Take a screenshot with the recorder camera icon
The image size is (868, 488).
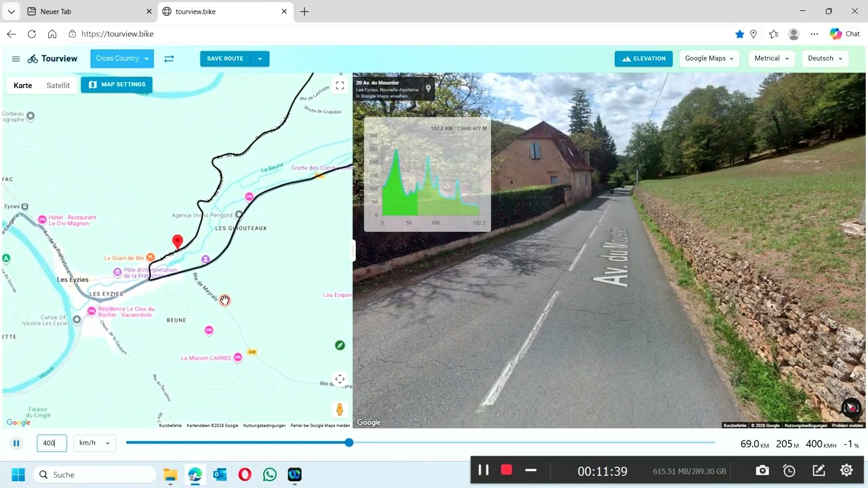(x=763, y=470)
